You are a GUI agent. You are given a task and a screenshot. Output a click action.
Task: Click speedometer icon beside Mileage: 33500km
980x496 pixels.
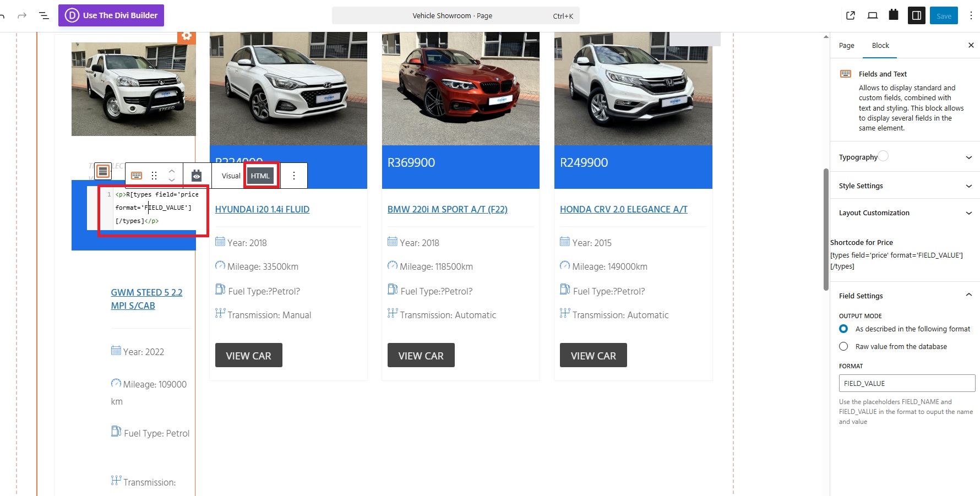[x=220, y=265]
